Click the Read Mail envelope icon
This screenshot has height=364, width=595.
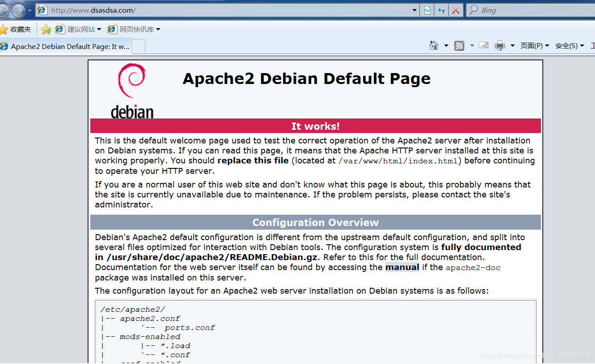tap(484, 45)
